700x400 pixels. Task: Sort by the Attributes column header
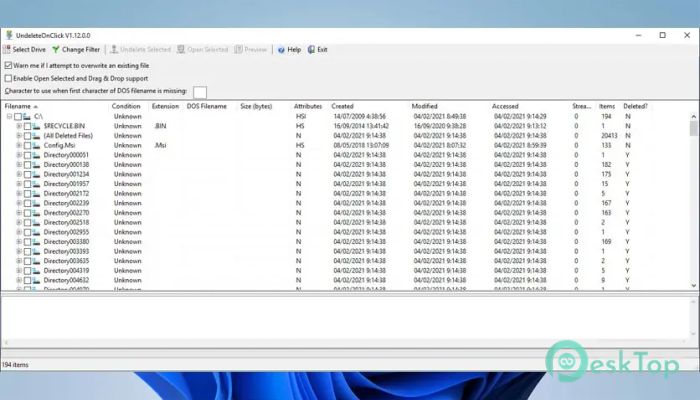(x=310, y=106)
